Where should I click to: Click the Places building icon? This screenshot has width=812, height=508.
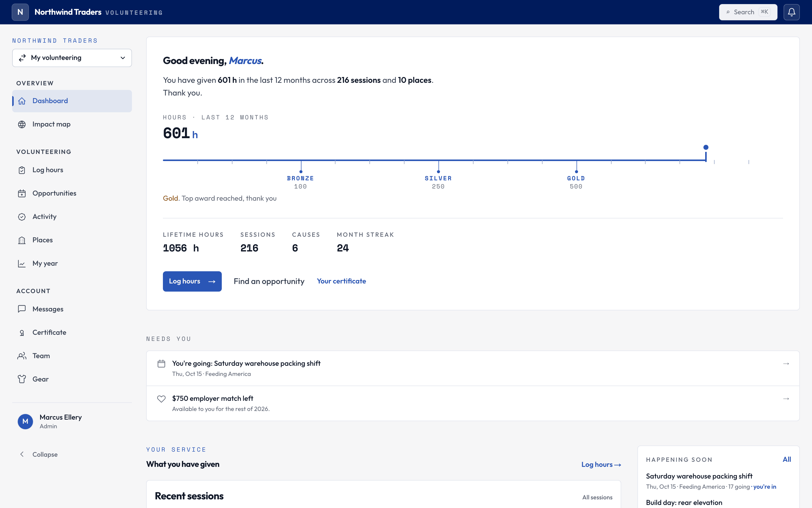22,240
